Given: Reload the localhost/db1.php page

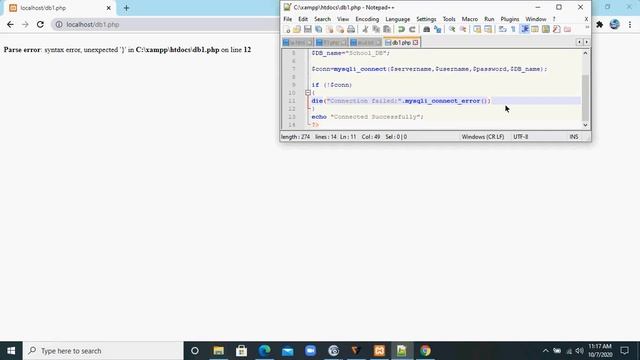Looking at the screenshot, I should (x=40, y=24).
